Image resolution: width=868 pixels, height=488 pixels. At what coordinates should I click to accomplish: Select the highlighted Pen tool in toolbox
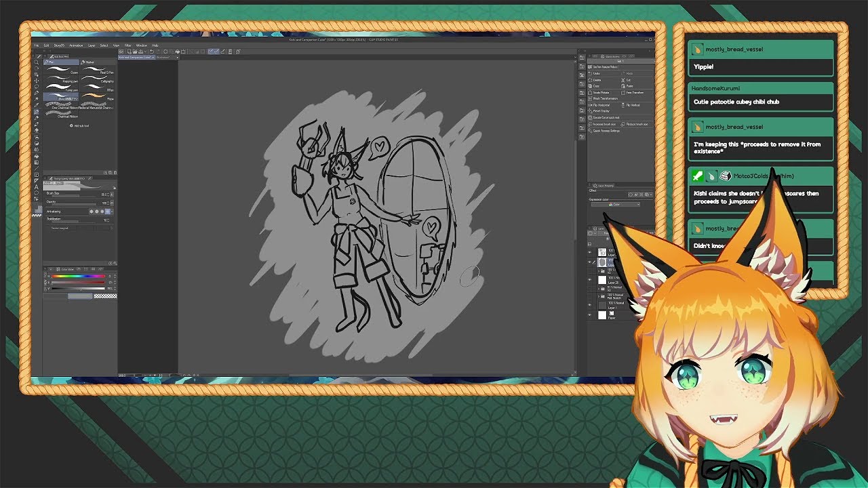point(37,112)
